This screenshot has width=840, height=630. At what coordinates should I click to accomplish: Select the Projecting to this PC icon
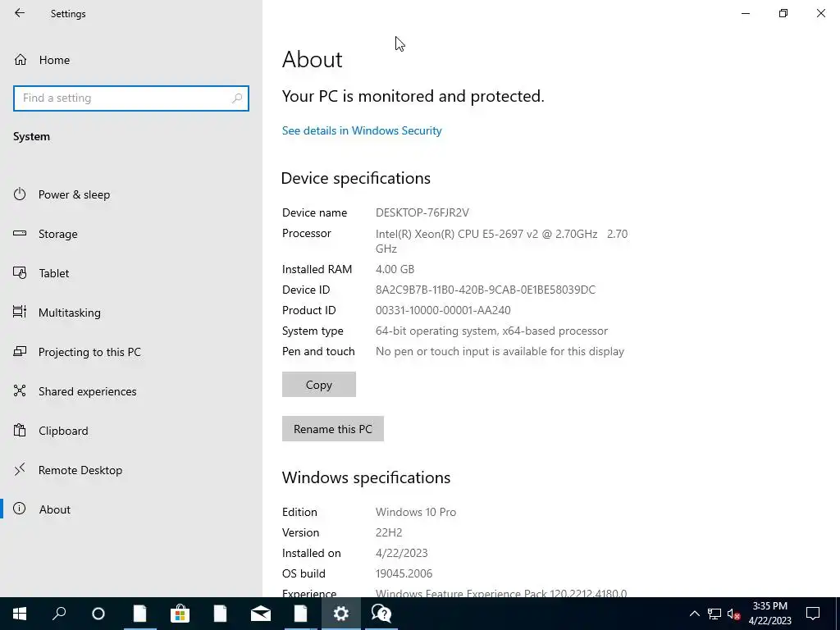tap(20, 351)
